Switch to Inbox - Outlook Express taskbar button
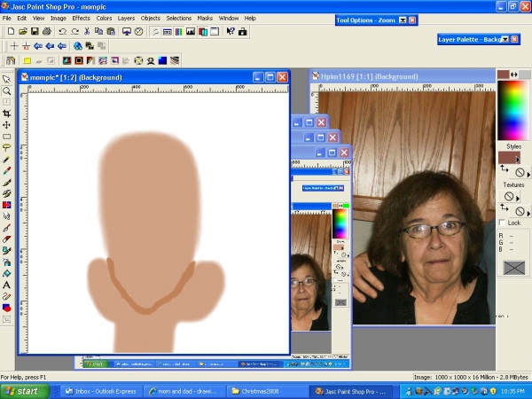 (x=101, y=391)
